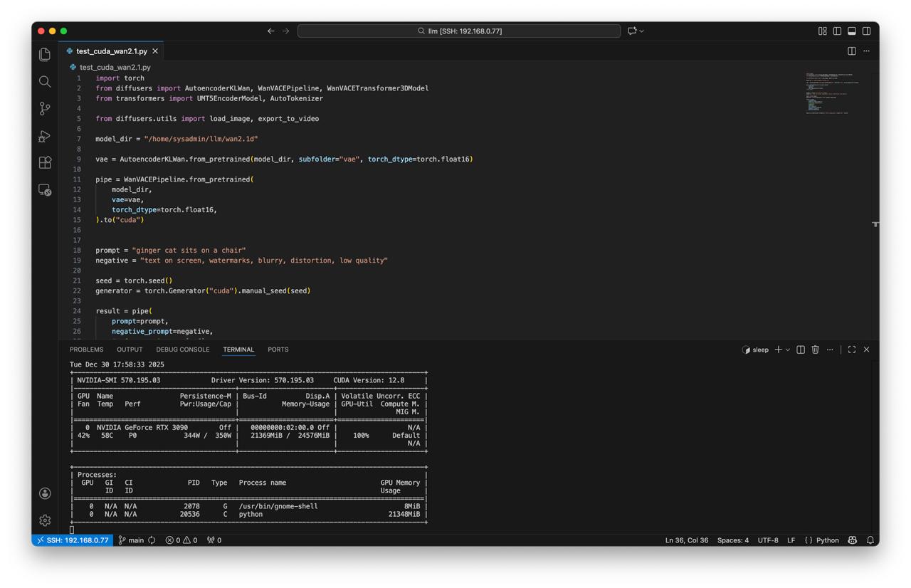Open the Source Control view
The height and width of the screenshot is (588, 911).
tap(45, 108)
